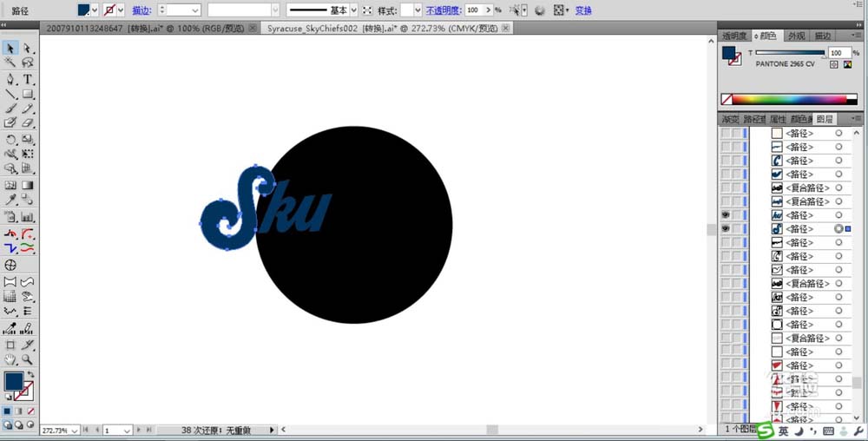Select the Magic Wand tool
The width and height of the screenshot is (868, 441).
10,63
